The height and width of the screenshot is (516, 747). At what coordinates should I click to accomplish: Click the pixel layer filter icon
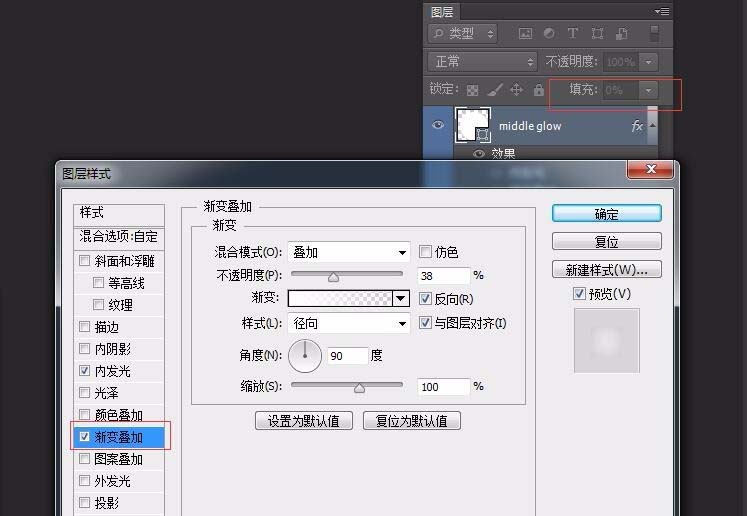pos(524,34)
